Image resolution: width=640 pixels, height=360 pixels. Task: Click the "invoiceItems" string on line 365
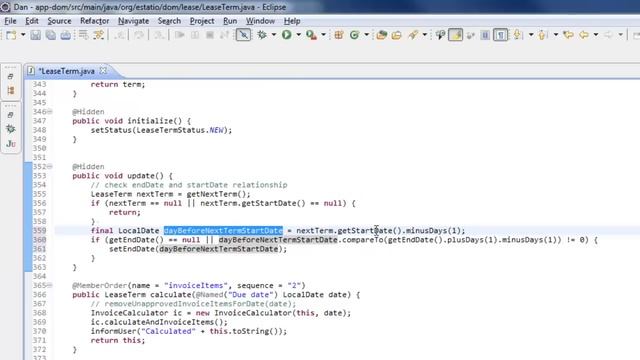point(196,285)
